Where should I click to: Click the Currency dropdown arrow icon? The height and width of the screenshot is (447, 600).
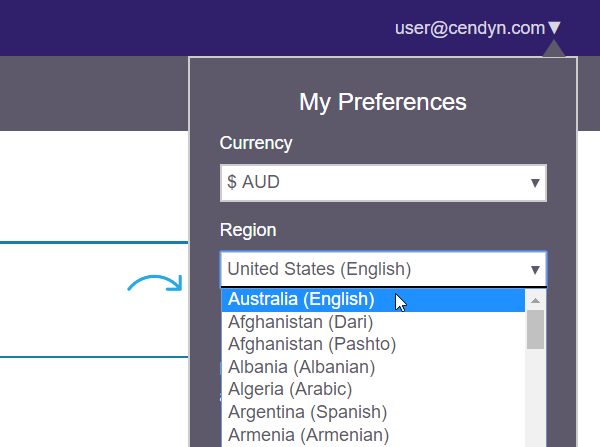[535, 183]
